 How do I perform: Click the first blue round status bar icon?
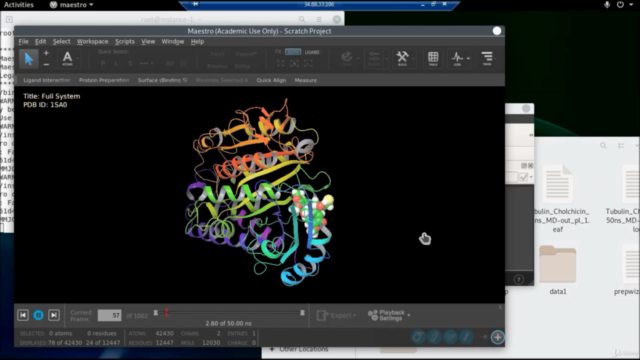click(x=418, y=337)
